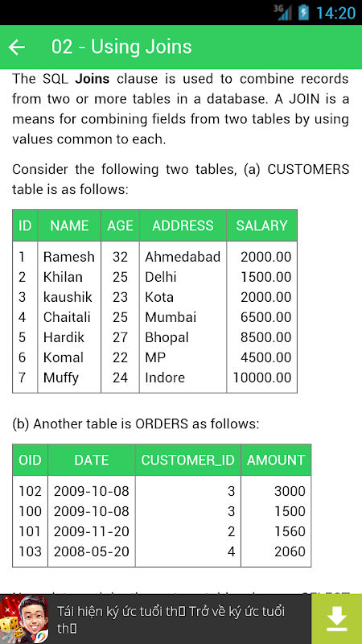Tap the SALARY column header
Screen dimensions: 362x644
[x=262, y=225]
